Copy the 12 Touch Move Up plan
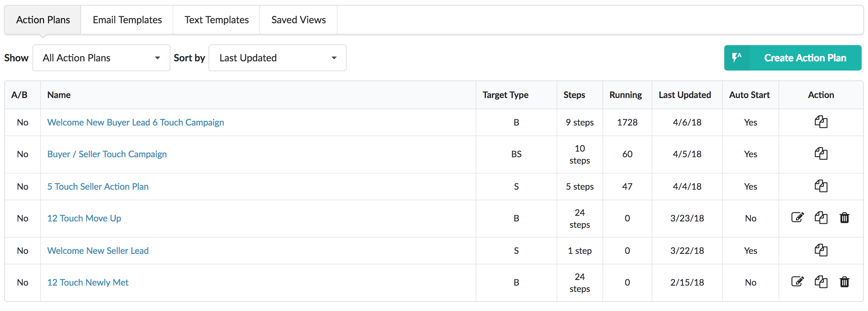The width and height of the screenshot is (868, 311). click(x=821, y=218)
